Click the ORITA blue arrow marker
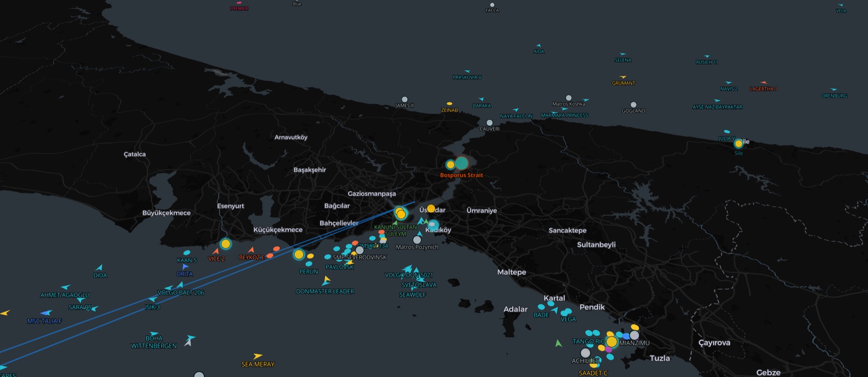The image size is (868, 377). point(185,267)
